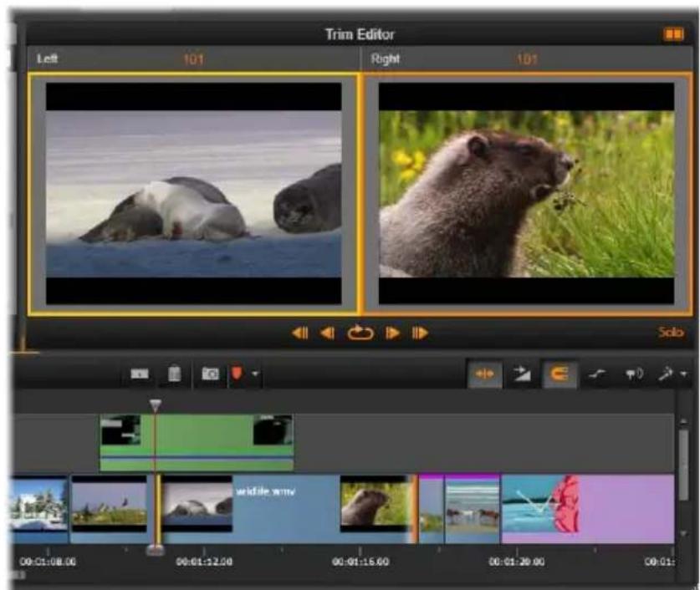Toggle dual preview mode icon in title bar
The image size is (700, 590).
coord(674,34)
